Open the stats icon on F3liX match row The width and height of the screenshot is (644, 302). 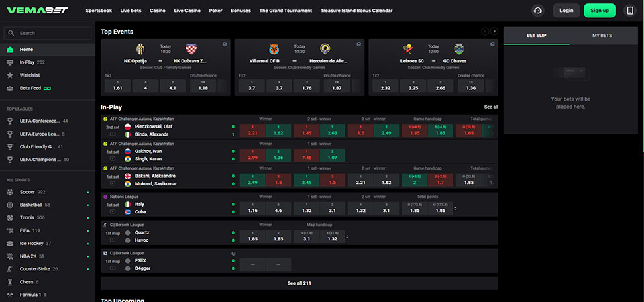[233, 254]
